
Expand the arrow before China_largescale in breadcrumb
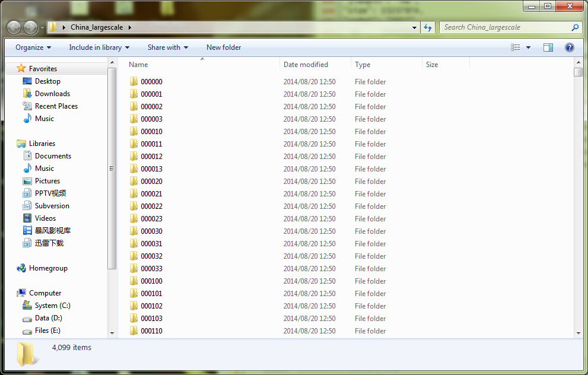[64, 27]
